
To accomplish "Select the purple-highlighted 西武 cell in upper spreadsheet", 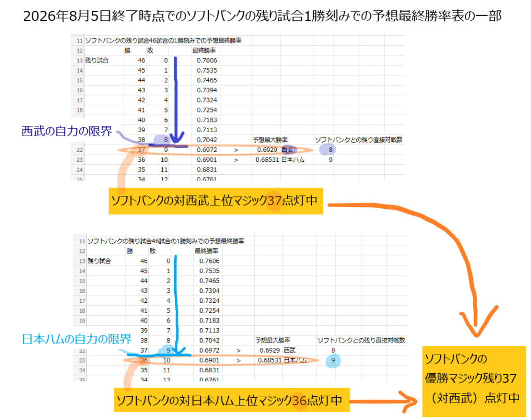I will pyautogui.click(x=288, y=150).
